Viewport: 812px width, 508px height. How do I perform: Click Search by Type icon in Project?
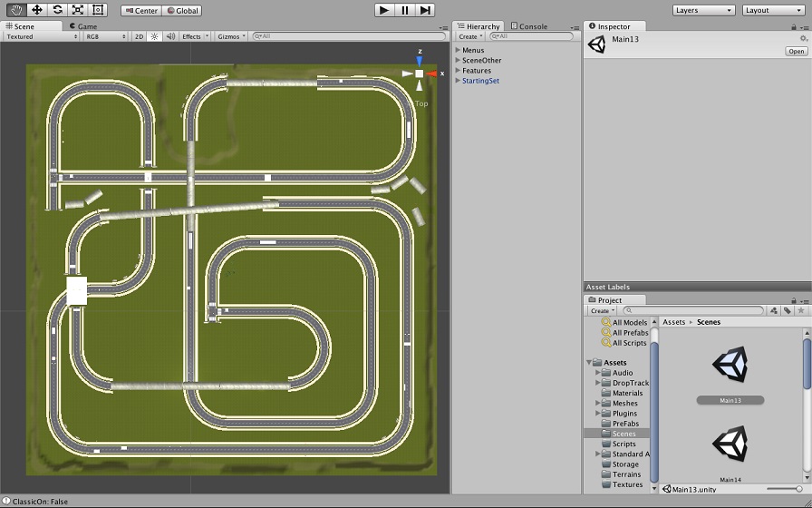(774, 310)
